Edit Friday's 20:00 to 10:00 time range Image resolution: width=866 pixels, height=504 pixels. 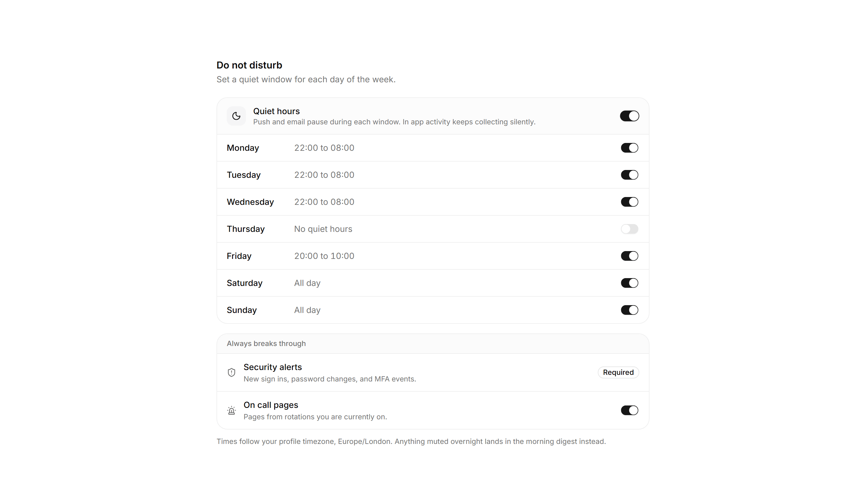tap(324, 256)
